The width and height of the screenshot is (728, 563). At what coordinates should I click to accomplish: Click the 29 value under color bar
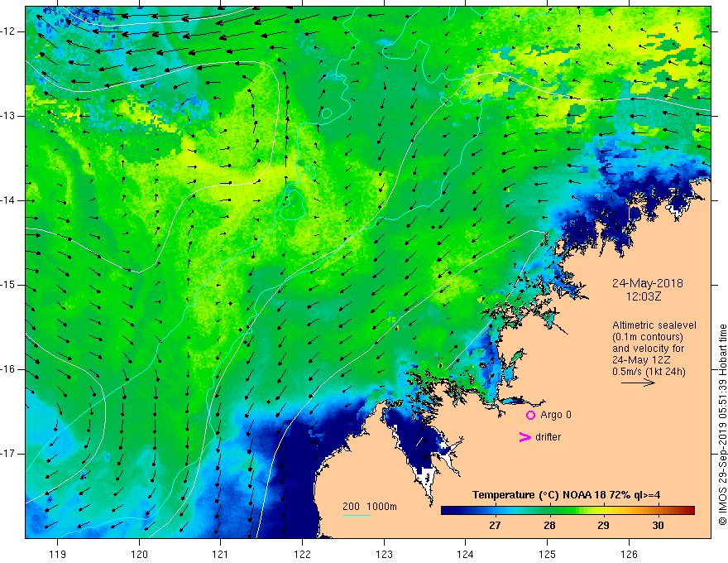coord(603,526)
